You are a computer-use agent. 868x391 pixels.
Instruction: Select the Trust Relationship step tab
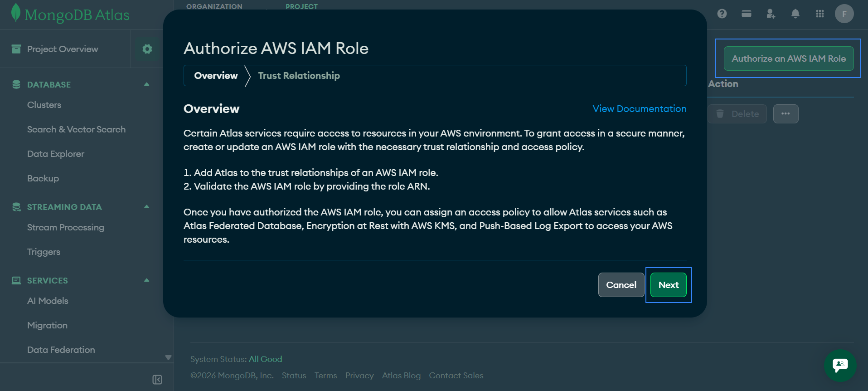[299, 76]
